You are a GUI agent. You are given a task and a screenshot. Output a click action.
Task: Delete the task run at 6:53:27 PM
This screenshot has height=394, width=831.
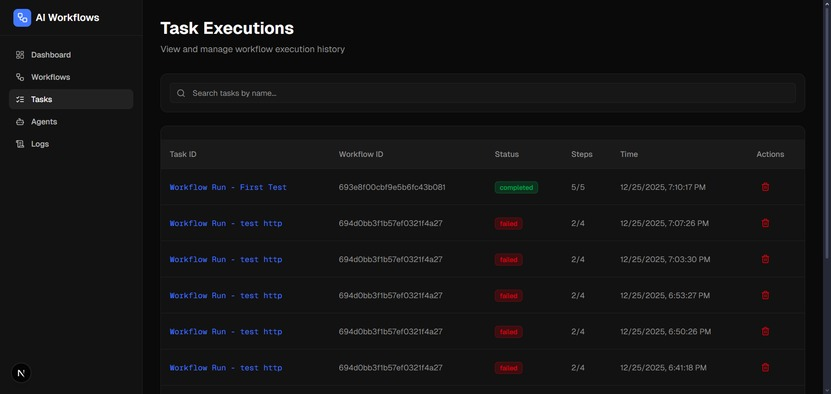click(x=765, y=295)
